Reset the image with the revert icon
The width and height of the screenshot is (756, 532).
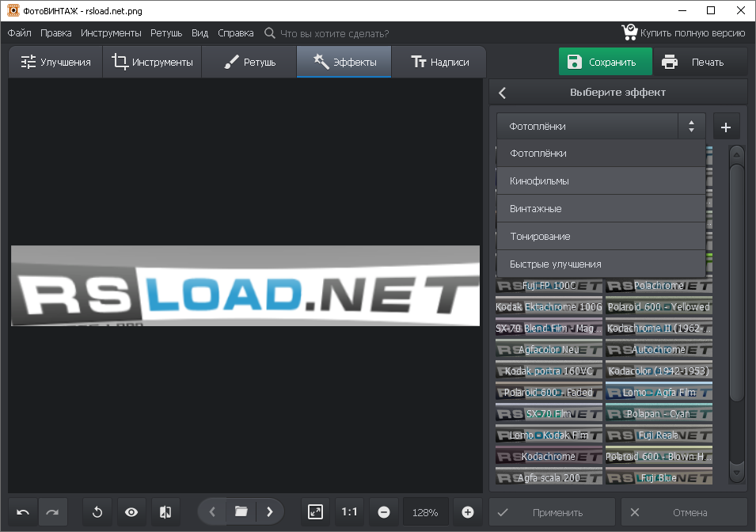97,511
